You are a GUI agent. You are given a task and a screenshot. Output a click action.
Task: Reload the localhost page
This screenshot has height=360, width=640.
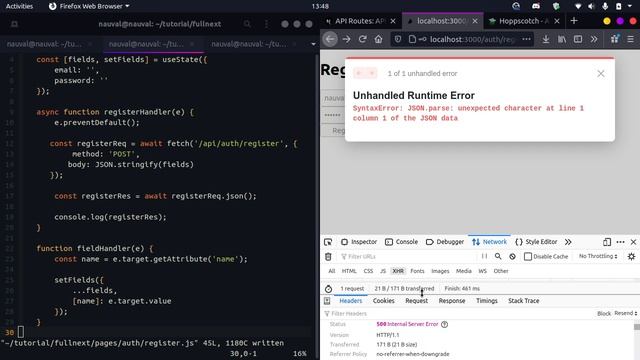pyautogui.click(x=362, y=39)
